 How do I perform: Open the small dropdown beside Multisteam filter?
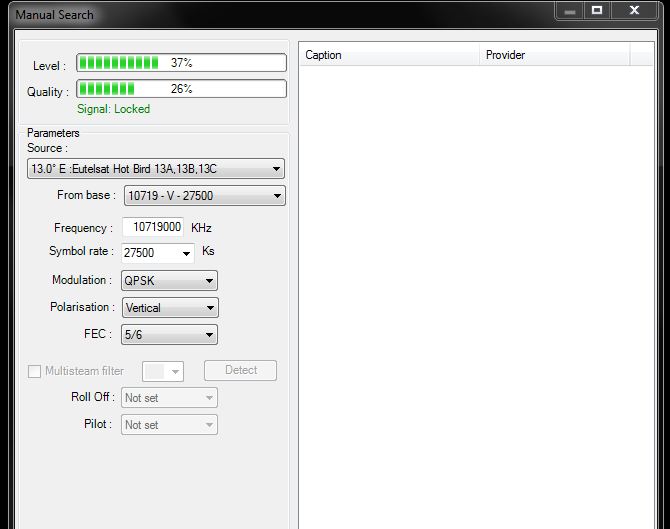(163, 371)
